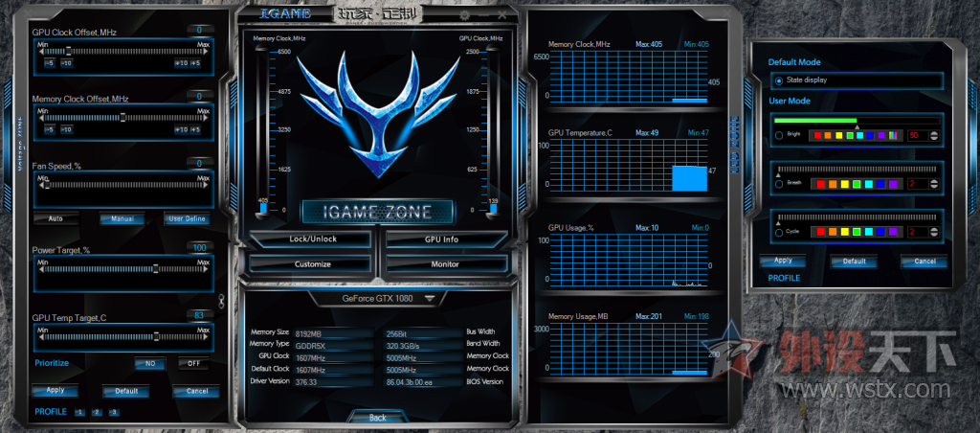This screenshot has height=433, width=980.
Task: Select User Define fan mode
Action: tap(187, 219)
